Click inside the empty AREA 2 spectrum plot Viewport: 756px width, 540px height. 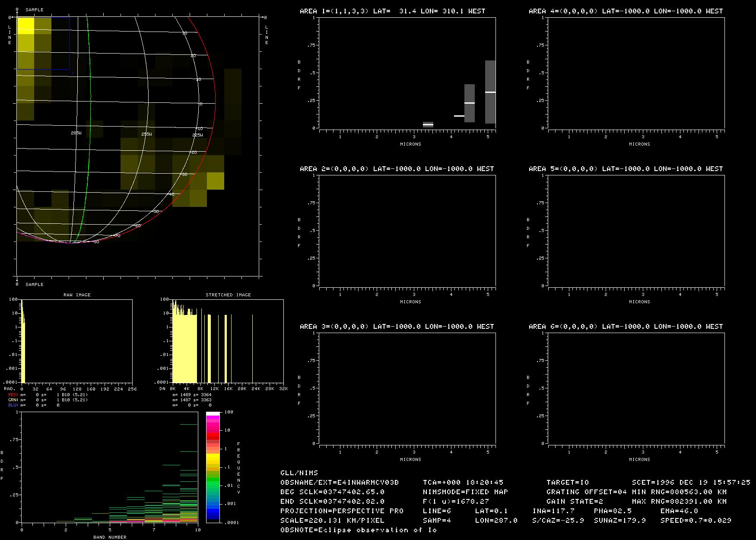[407, 230]
